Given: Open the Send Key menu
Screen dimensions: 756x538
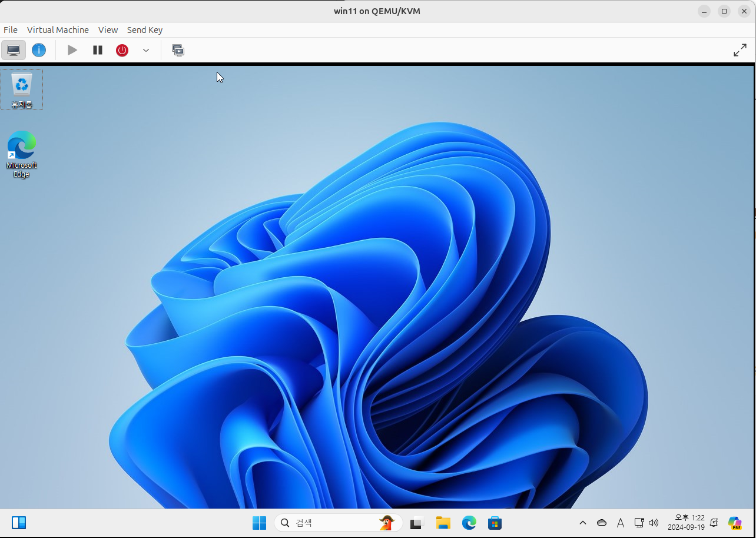Looking at the screenshot, I should click(x=145, y=30).
